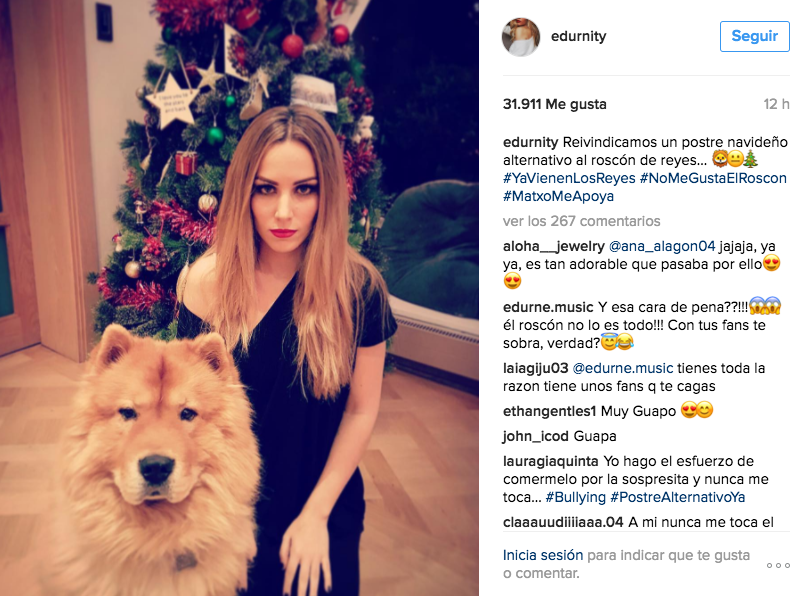Open the edurnity username in the header
811x596 pixels.
pyautogui.click(x=578, y=36)
